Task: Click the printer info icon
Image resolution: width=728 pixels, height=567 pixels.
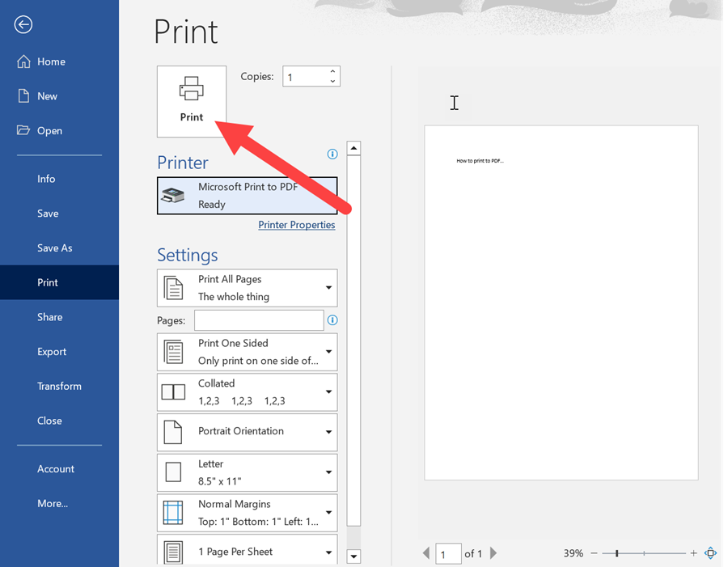Action: [x=332, y=154]
